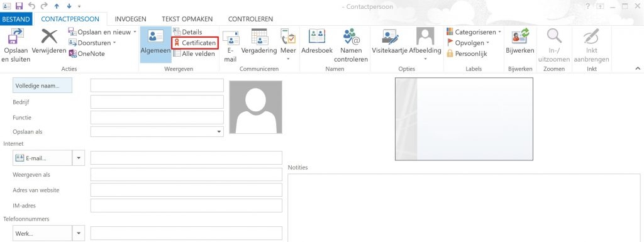Open the BESTAND tab
Screen dimensions: 644x242
[16, 19]
